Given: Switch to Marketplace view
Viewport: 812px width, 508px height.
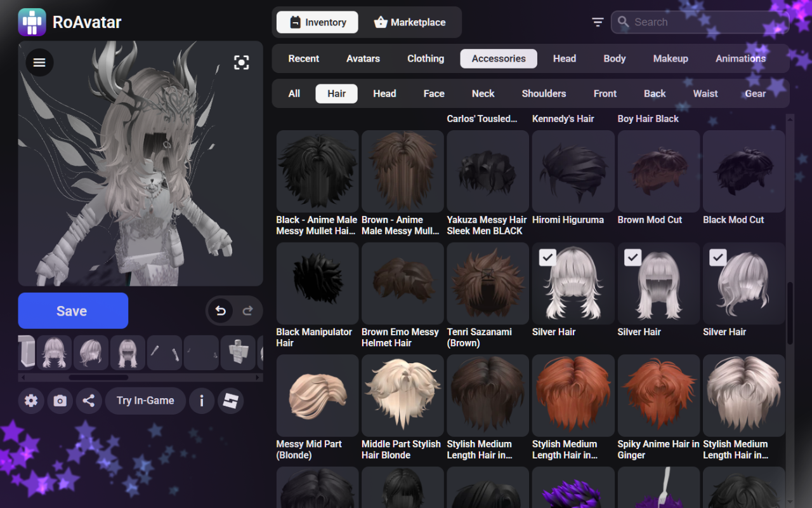Looking at the screenshot, I should (409, 22).
